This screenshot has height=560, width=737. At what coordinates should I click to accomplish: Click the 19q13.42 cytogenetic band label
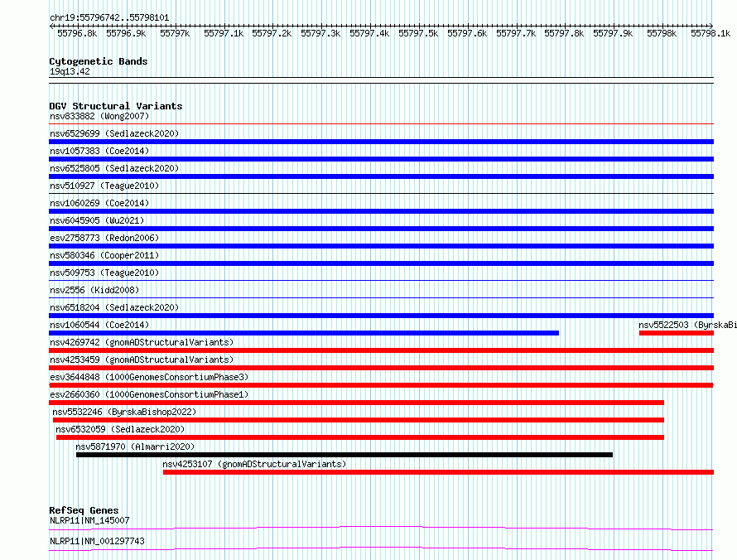point(70,71)
